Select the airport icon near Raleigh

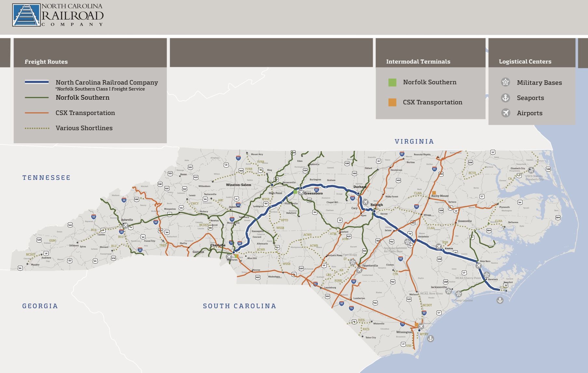365,202
